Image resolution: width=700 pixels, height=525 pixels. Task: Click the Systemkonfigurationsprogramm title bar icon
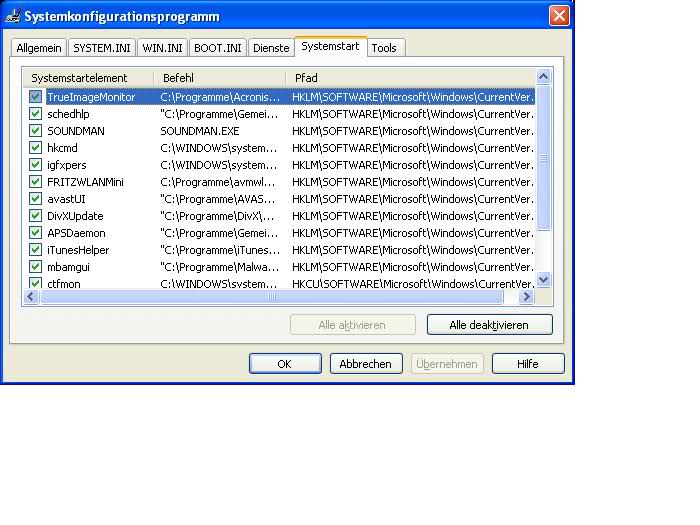point(12,16)
